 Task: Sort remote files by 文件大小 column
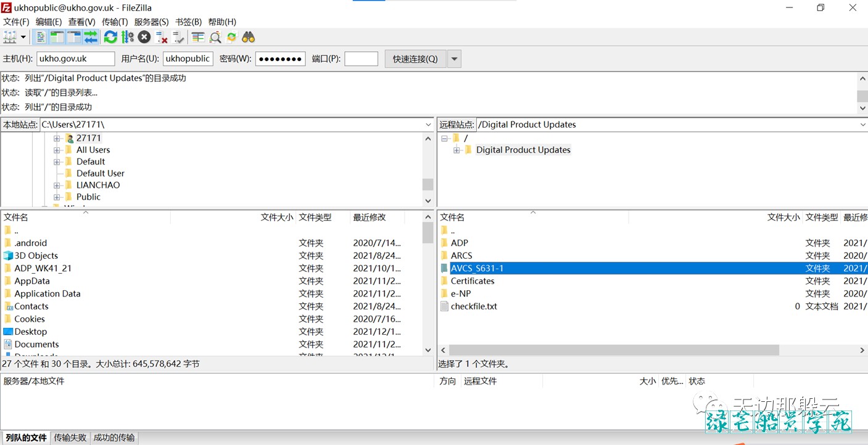point(716,217)
